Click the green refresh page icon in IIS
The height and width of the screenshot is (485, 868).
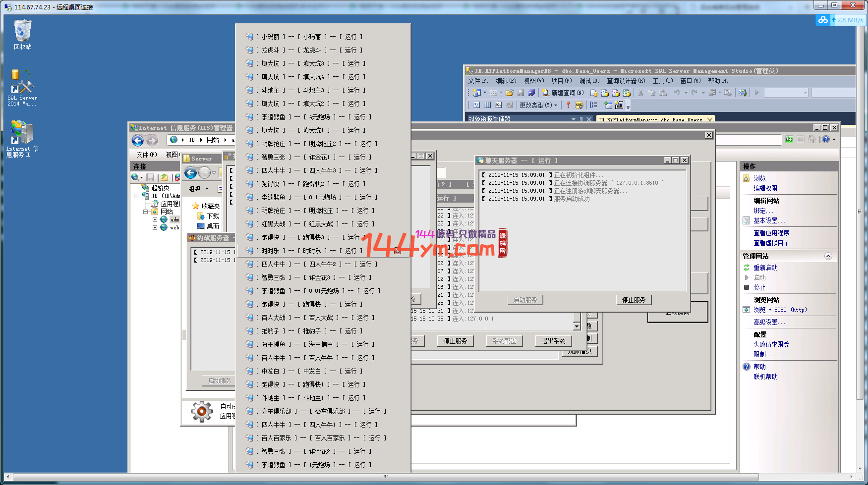[789, 140]
